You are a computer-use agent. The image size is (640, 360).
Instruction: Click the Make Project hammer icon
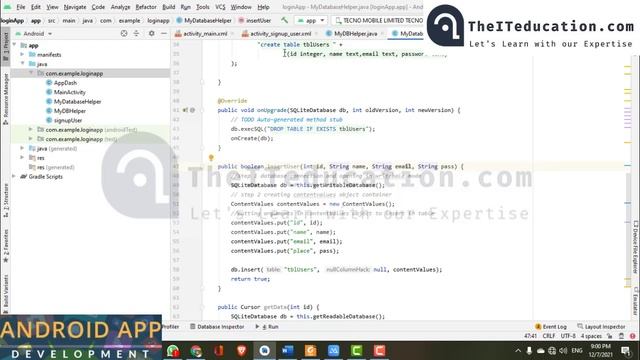coord(284,20)
